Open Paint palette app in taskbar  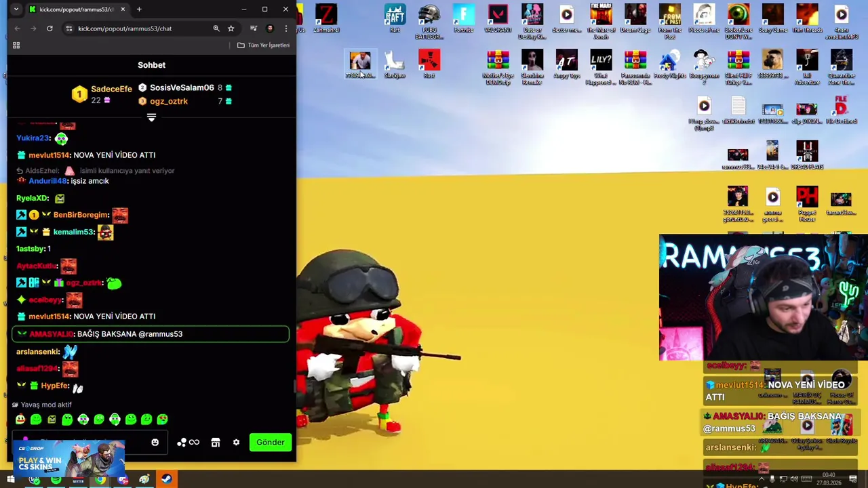[x=144, y=480]
